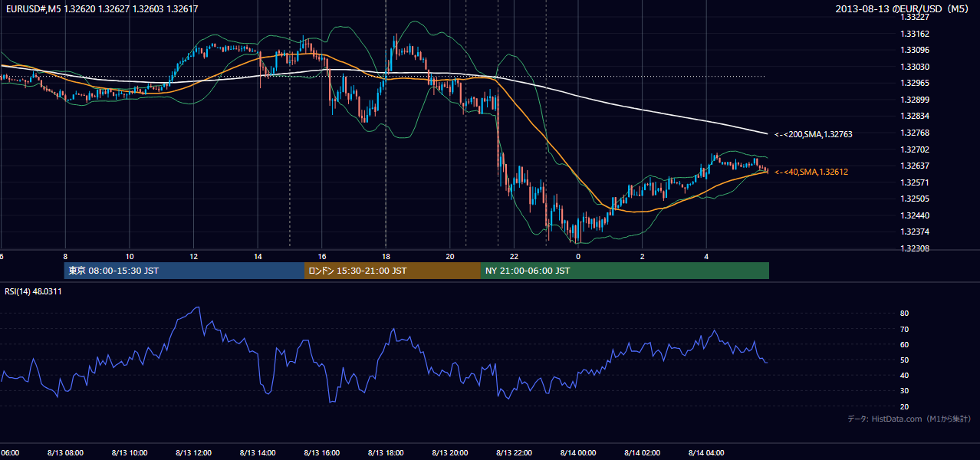Click RSI scale value 30
980x460 pixels.
(904, 390)
